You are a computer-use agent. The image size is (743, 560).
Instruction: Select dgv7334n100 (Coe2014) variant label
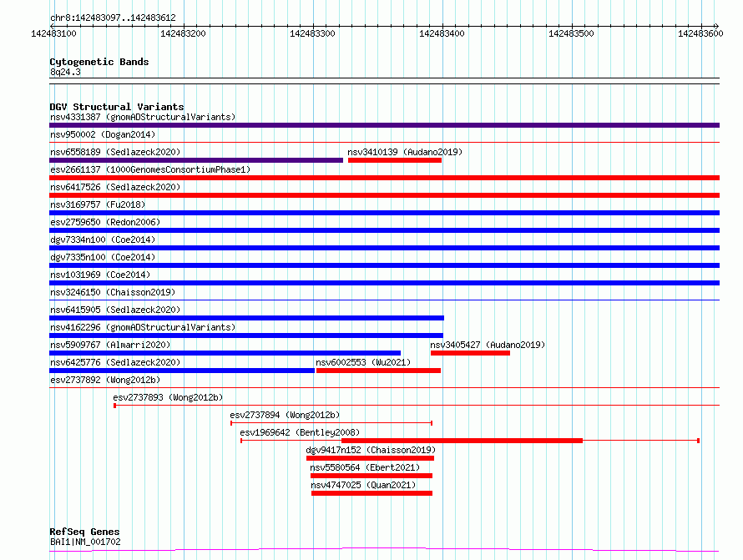(103, 240)
